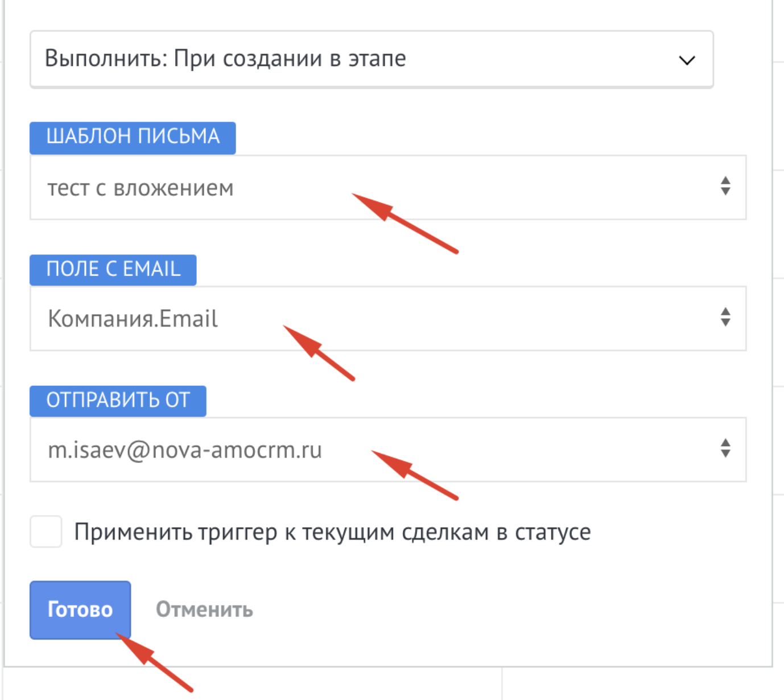This screenshot has height=700, width=784.
Task: Click the down triangle in the sender email select
Action: click(725, 454)
